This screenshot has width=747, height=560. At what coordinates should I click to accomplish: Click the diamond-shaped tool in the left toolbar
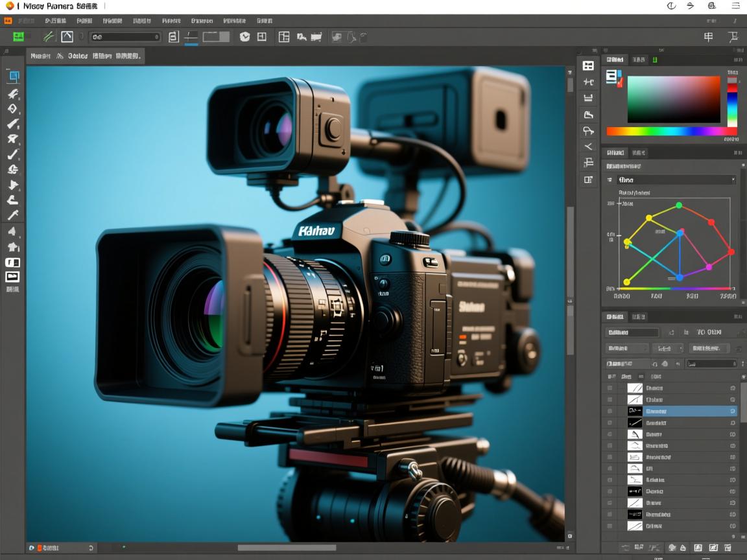pos(12,108)
